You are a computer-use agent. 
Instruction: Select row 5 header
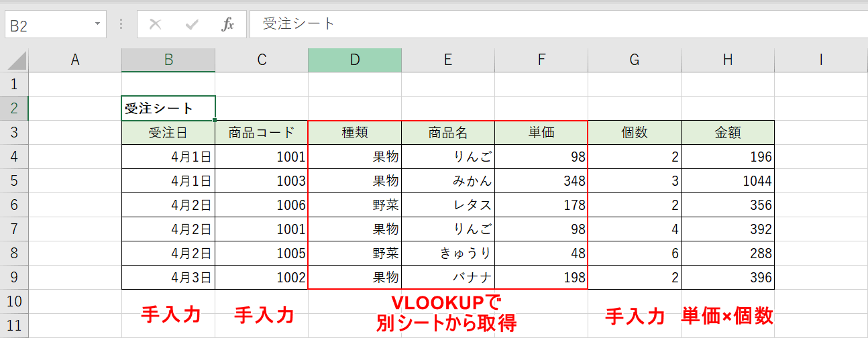pyautogui.click(x=15, y=181)
